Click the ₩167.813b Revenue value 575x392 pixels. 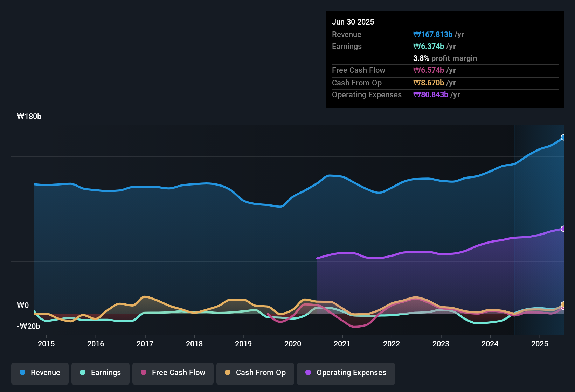tap(433, 34)
